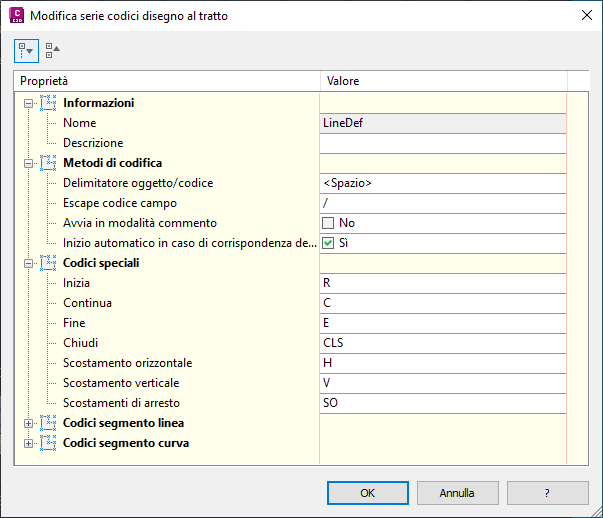This screenshot has height=518, width=603.
Task: Click the Descrizione value field
Action: pyautogui.click(x=442, y=143)
